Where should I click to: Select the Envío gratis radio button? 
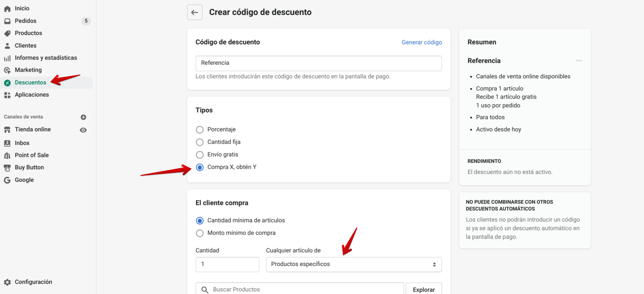click(200, 155)
